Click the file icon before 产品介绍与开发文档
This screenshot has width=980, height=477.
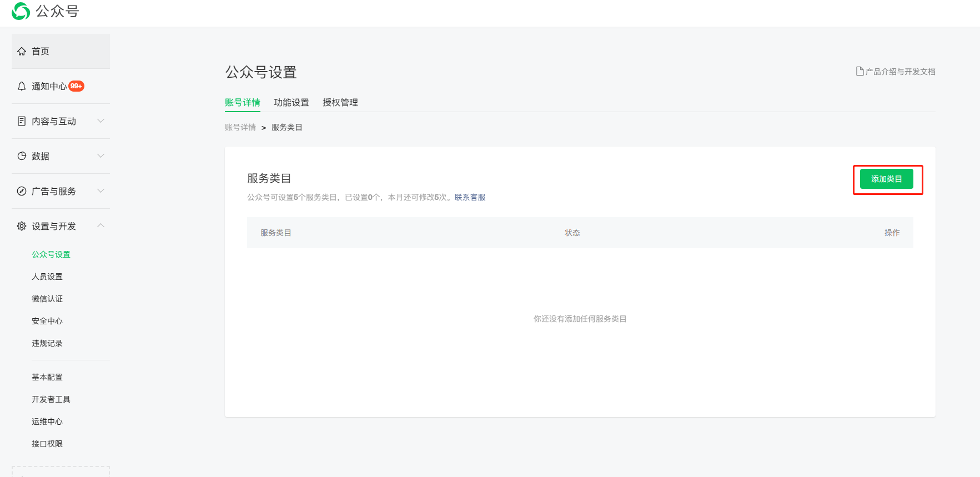point(860,71)
